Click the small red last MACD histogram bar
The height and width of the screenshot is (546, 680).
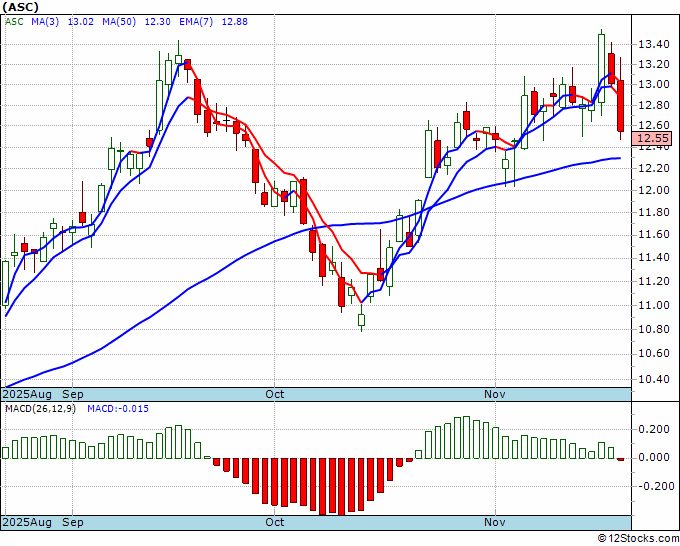point(621,459)
